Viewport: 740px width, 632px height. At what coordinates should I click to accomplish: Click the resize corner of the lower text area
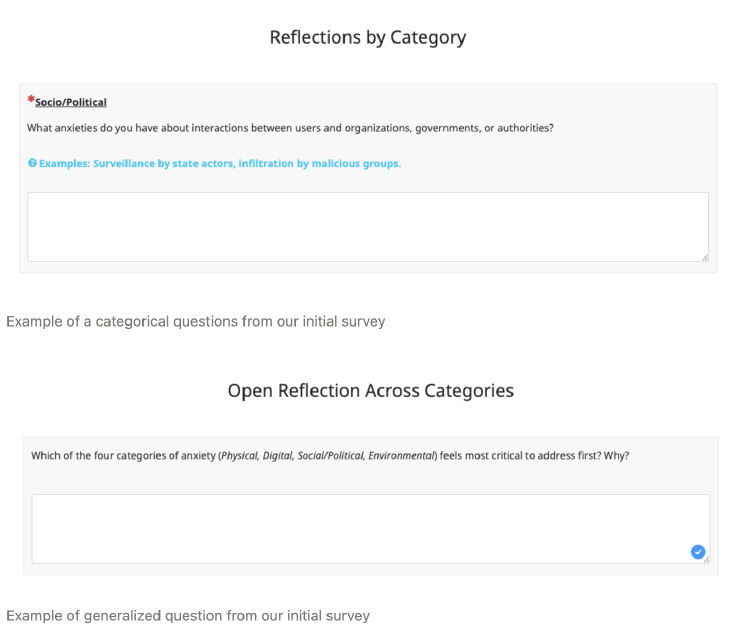point(706,559)
